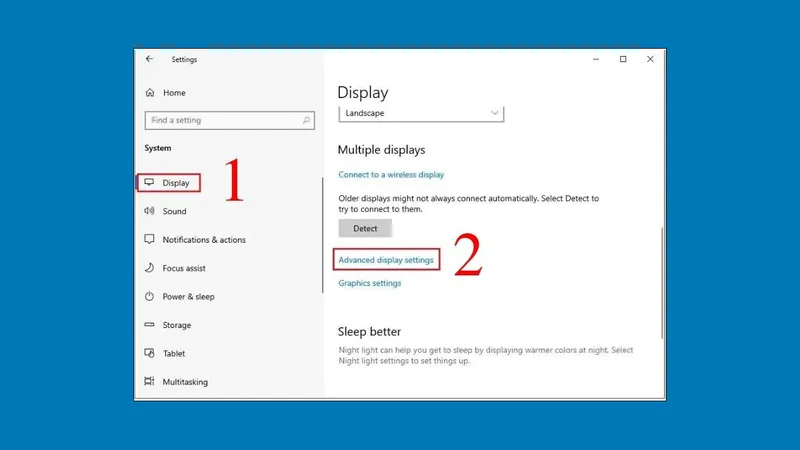Open Connect to a wireless display
The width and height of the screenshot is (800, 450).
pyautogui.click(x=391, y=175)
